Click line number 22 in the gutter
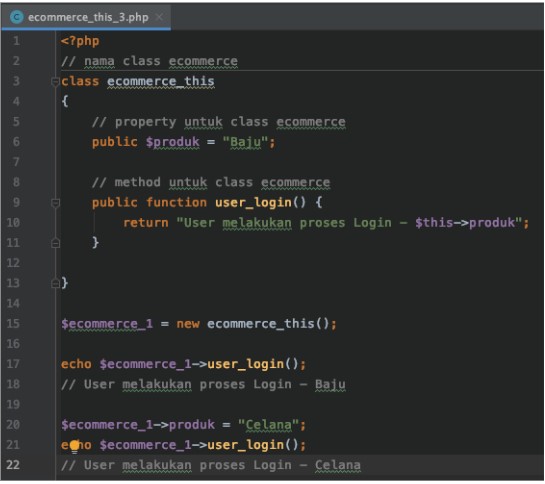 (x=13, y=465)
